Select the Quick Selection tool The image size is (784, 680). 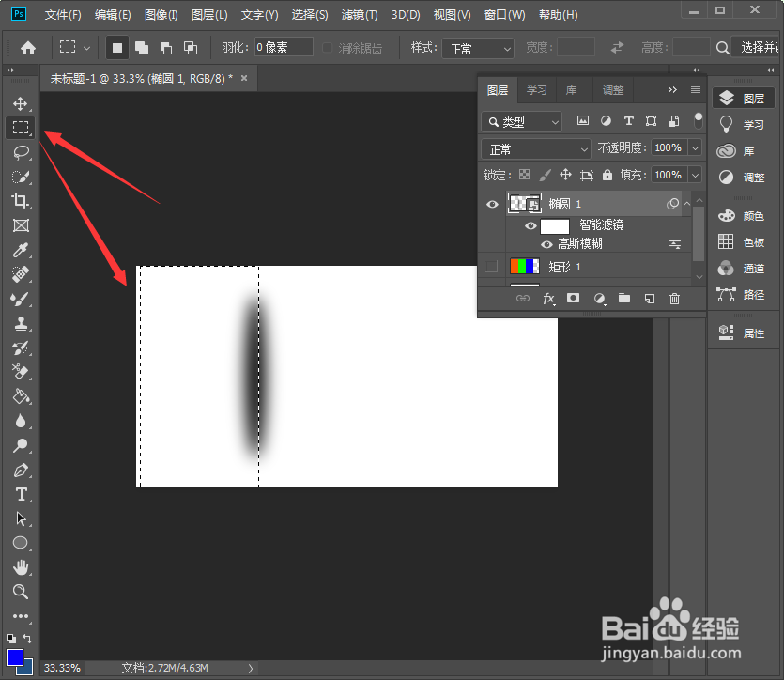20,177
